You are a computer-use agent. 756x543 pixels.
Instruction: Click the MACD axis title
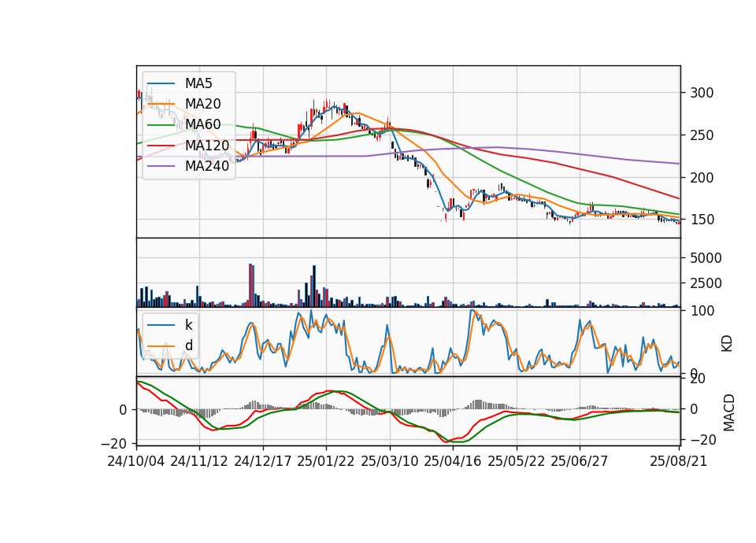coord(729,413)
